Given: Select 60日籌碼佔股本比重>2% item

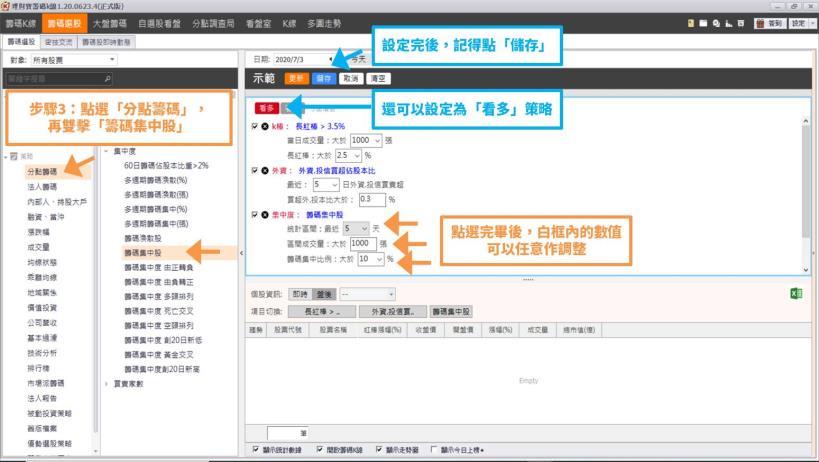Looking at the screenshot, I should [x=166, y=165].
